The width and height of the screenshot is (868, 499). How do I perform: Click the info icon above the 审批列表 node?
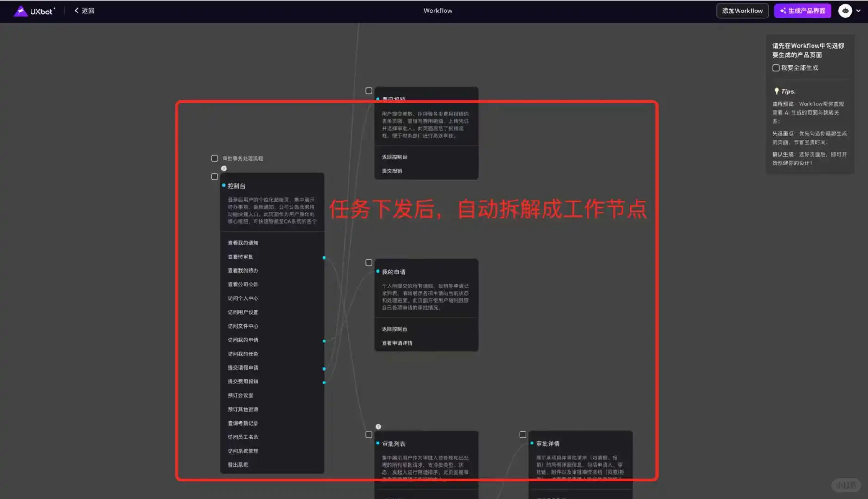(378, 426)
